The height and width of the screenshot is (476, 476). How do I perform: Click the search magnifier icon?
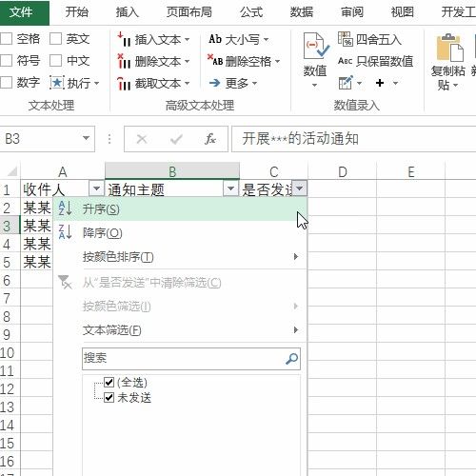tap(292, 359)
